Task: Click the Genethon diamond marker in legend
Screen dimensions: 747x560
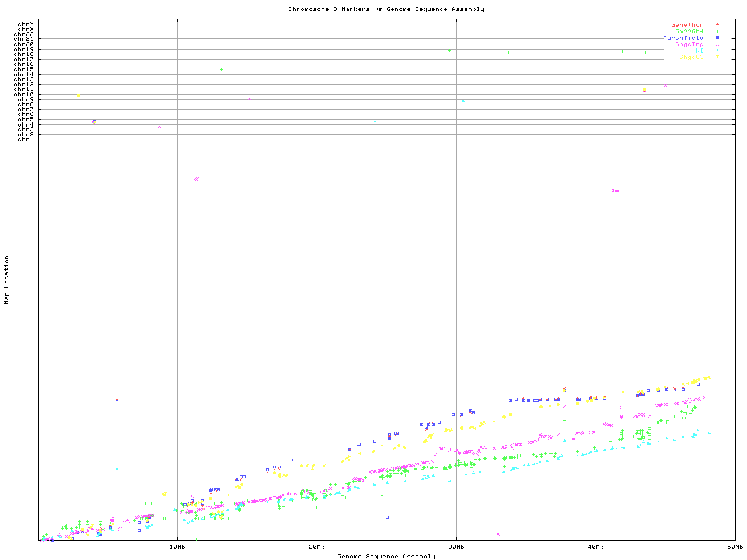Action: tap(717, 25)
